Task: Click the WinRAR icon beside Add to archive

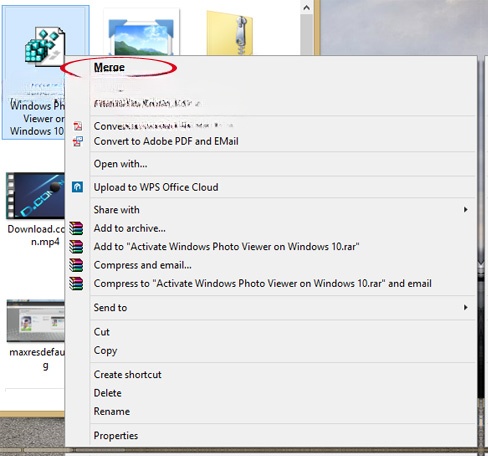Action: (76, 229)
